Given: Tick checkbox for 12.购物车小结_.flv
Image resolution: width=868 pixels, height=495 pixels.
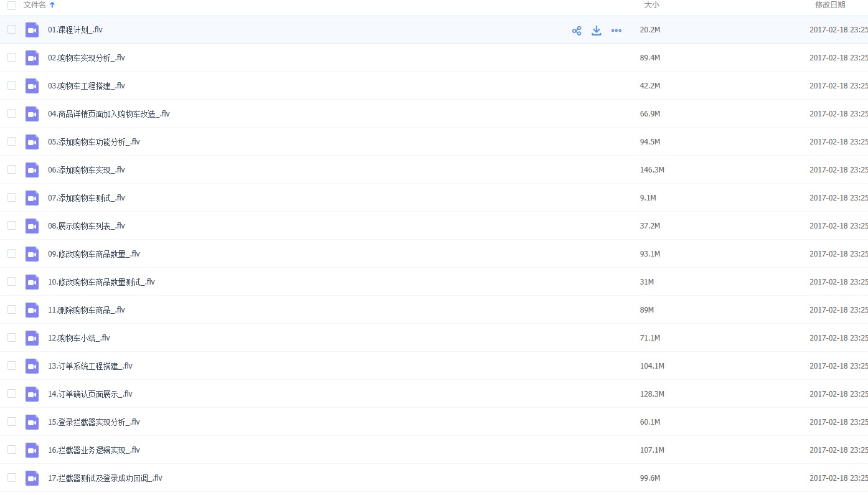Looking at the screenshot, I should (12, 337).
